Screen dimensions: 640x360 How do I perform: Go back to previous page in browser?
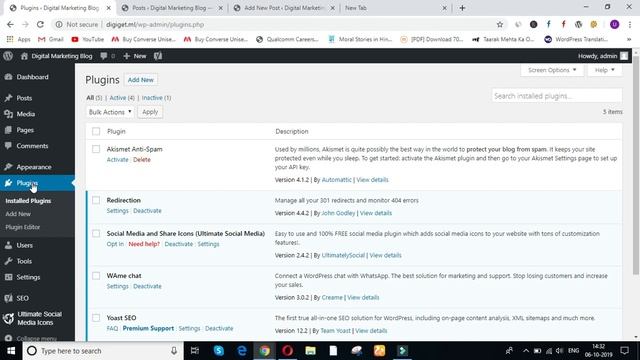[10, 24]
